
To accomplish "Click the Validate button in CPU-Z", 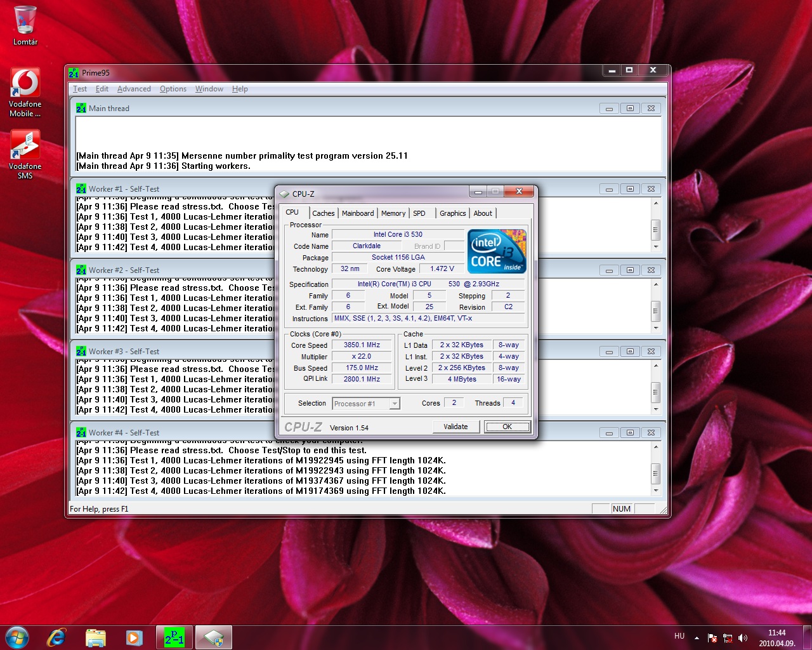I will (455, 427).
